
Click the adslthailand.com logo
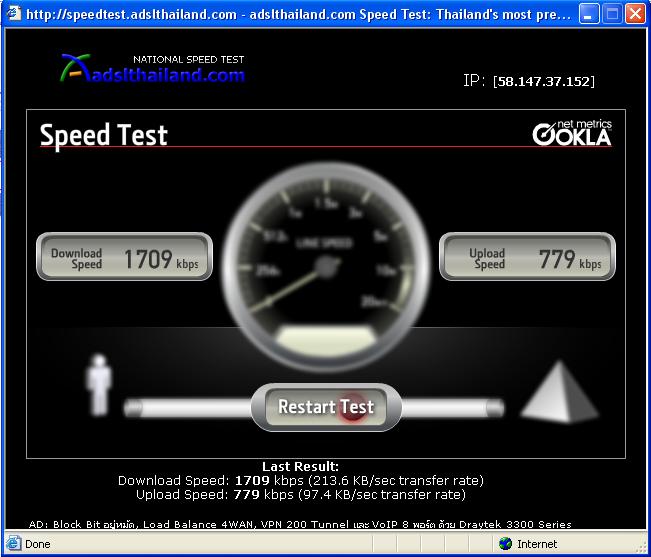(153, 69)
